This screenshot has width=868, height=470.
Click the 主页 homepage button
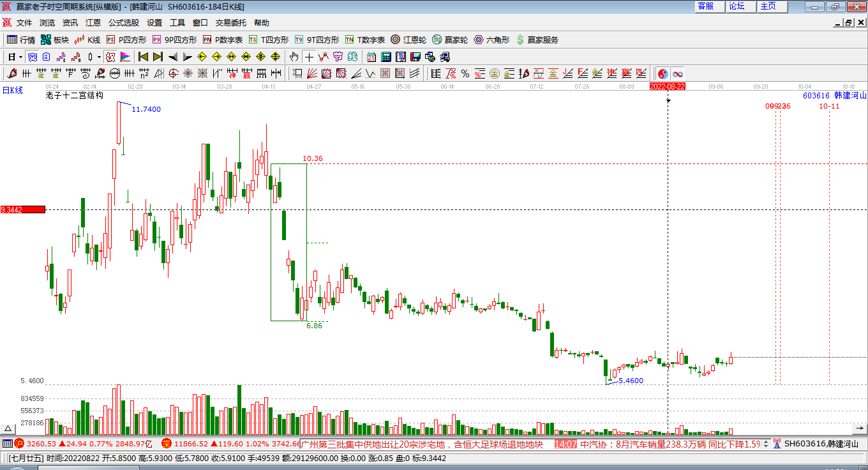pyautogui.click(x=772, y=6)
